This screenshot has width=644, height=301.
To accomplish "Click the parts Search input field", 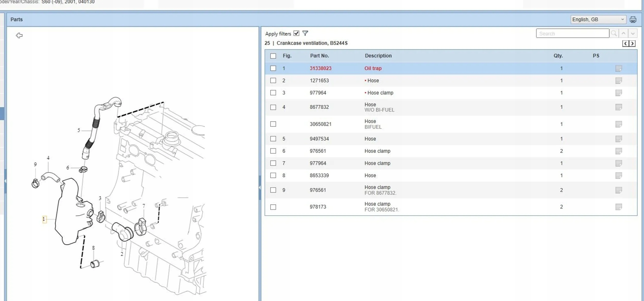I will point(572,34).
